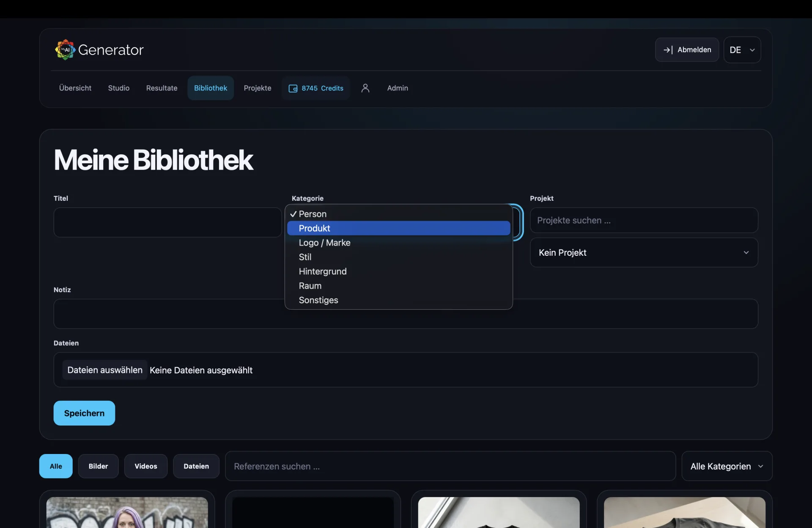Switch to the Resultate tab

point(162,88)
